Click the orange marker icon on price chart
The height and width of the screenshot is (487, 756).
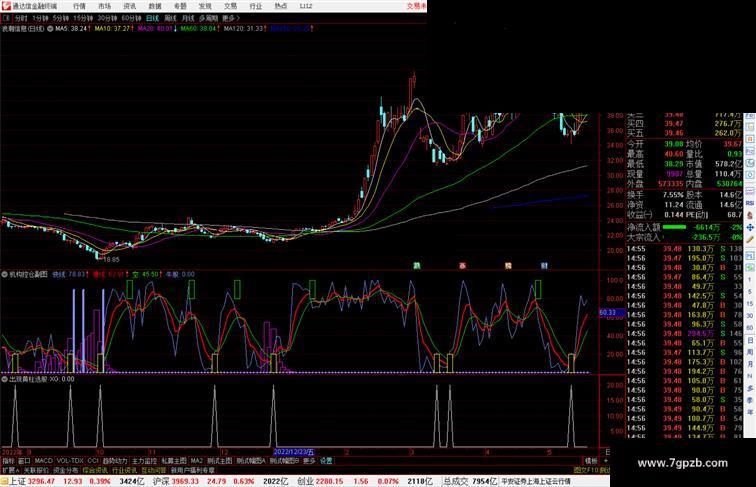(508, 266)
